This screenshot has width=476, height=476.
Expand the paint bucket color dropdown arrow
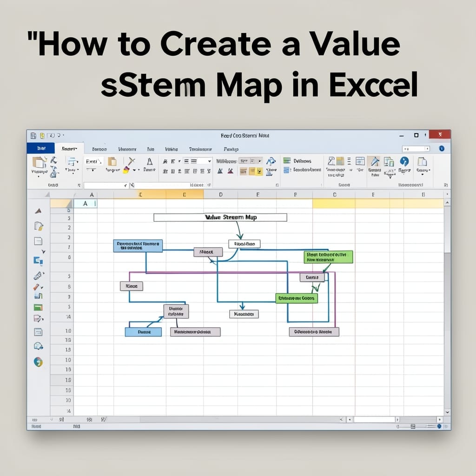click(134, 170)
